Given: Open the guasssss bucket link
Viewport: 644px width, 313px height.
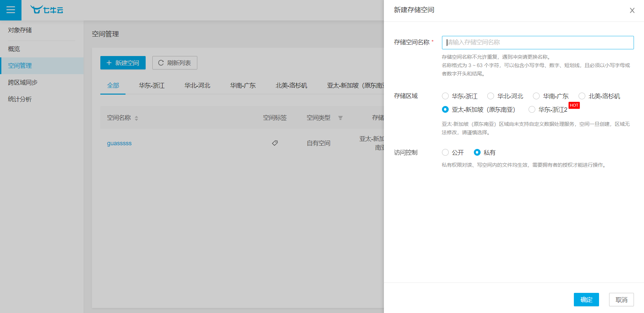Looking at the screenshot, I should 119,143.
